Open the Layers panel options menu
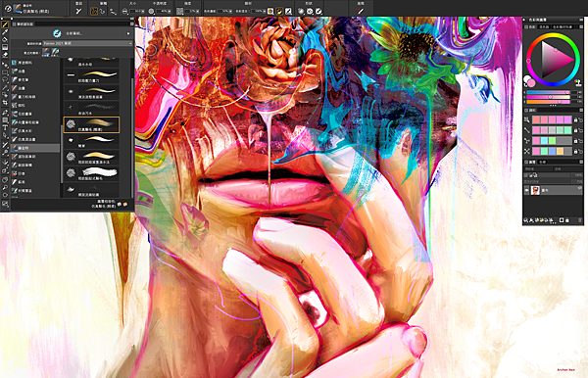The width and height of the screenshot is (588, 378). coord(581,162)
